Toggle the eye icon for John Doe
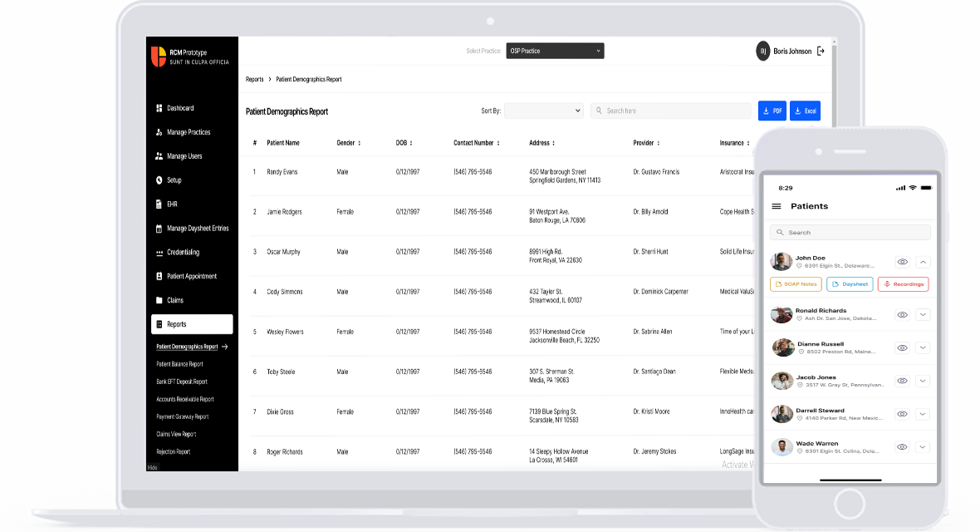The width and height of the screenshot is (980, 532). pyautogui.click(x=902, y=262)
